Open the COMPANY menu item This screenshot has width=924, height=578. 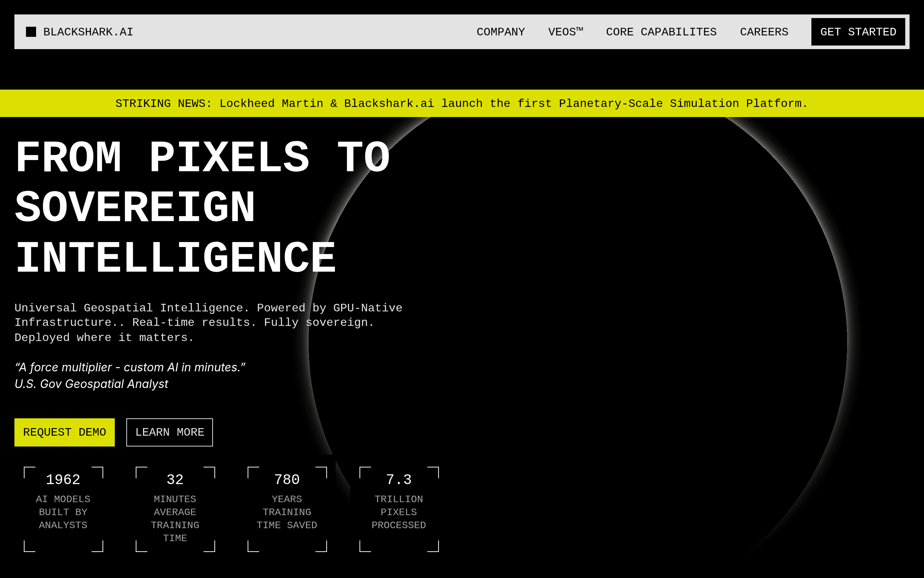pyautogui.click(x=501, y=32)
